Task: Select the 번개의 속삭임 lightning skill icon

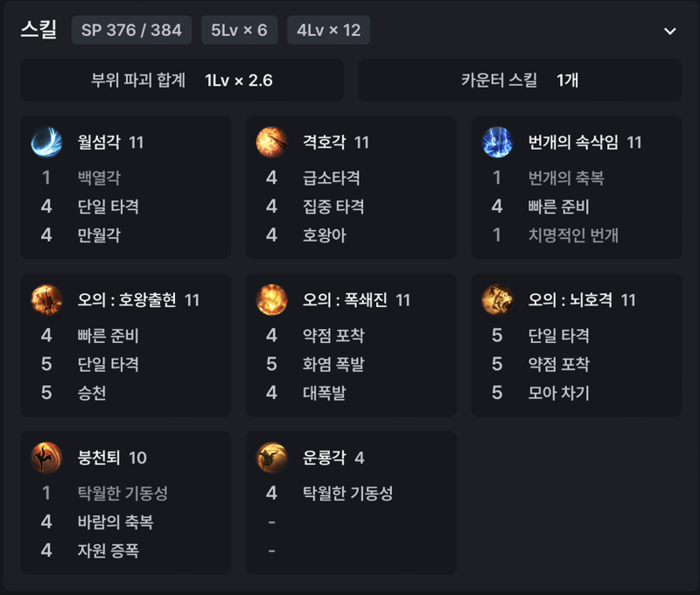Action: point(497,143)
